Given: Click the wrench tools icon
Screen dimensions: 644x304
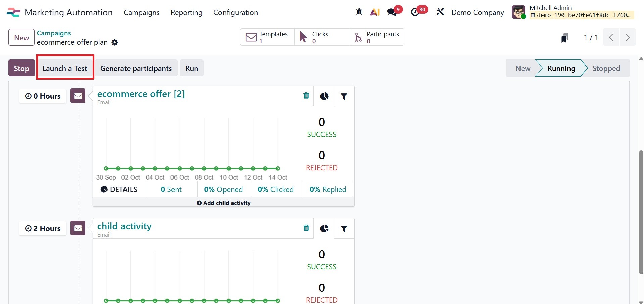Looking at the screenshot, I should (x=440, y=12).
